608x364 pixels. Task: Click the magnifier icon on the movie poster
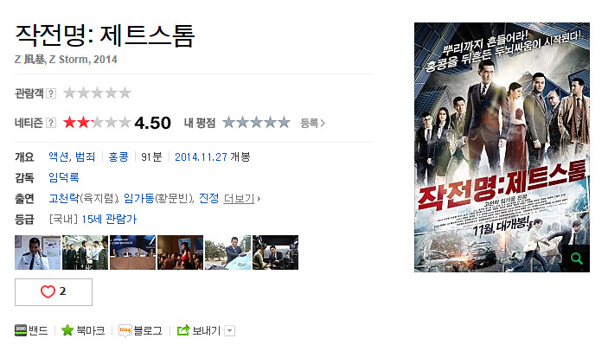(576, 259)
